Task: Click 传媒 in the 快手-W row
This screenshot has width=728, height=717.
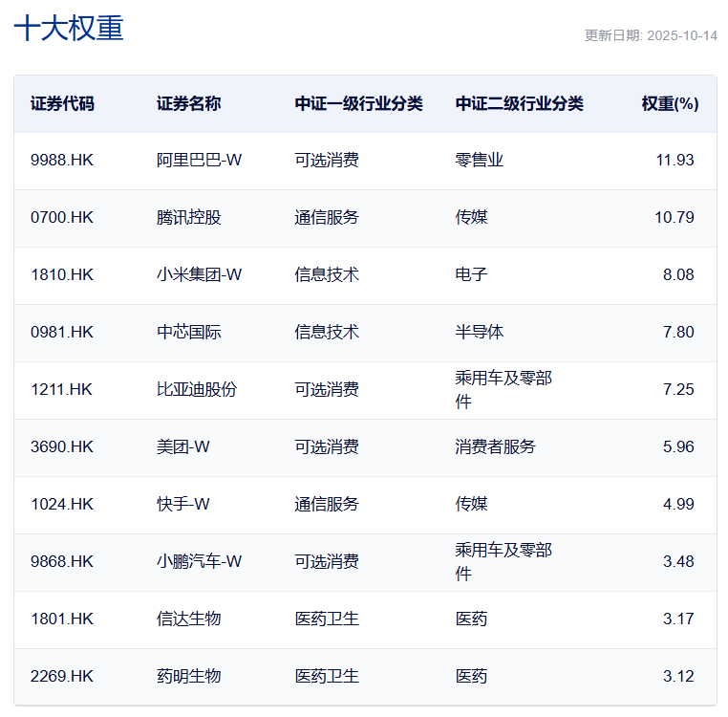Action: pos(471,504)
